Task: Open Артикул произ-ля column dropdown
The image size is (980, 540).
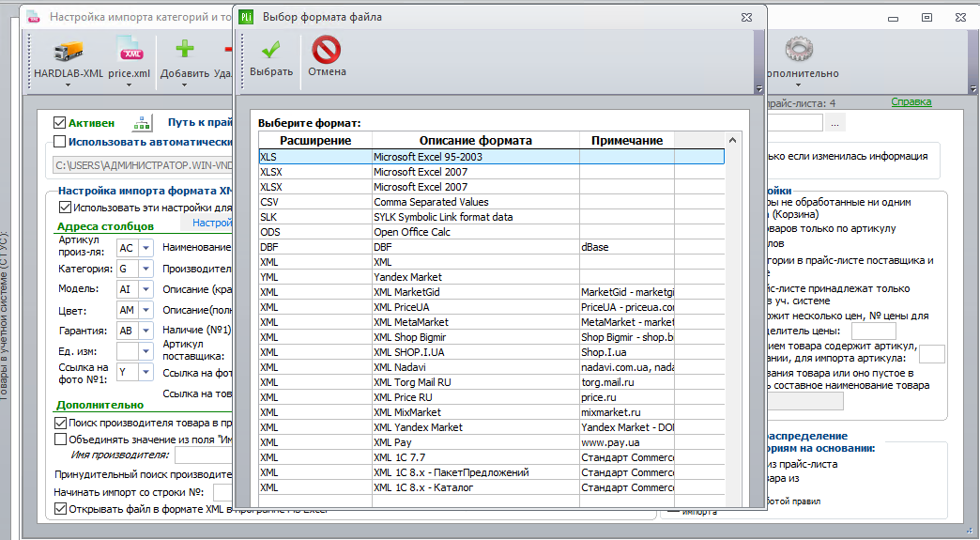Action: [145, 248]
